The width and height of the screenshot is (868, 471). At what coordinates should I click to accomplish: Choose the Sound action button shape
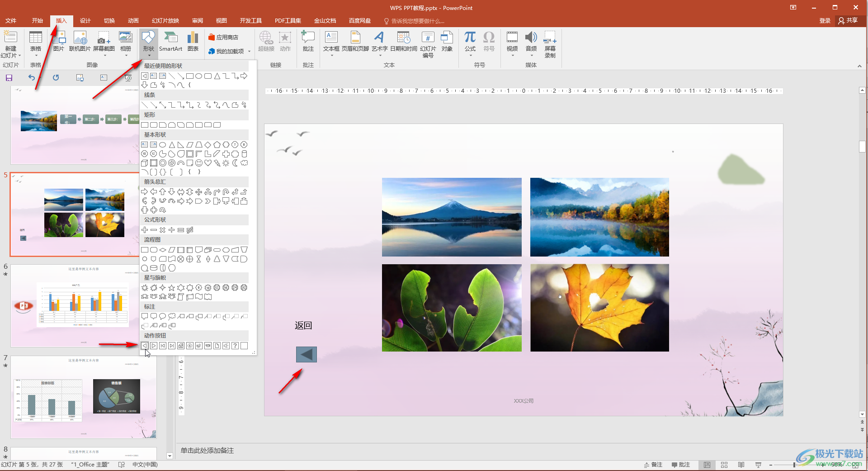(x=226, y=346)
